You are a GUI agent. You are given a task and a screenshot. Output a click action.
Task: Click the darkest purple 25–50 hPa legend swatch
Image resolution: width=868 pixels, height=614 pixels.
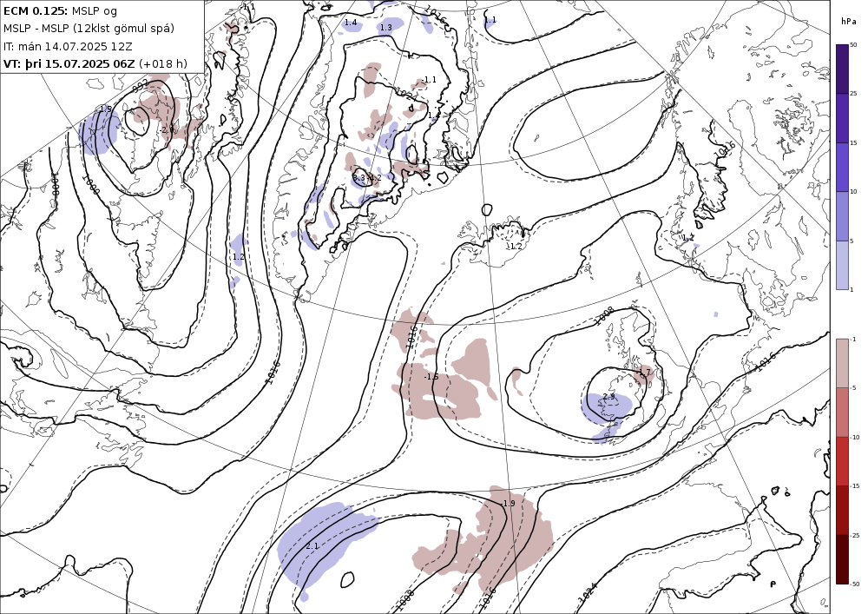click(842, 69)
